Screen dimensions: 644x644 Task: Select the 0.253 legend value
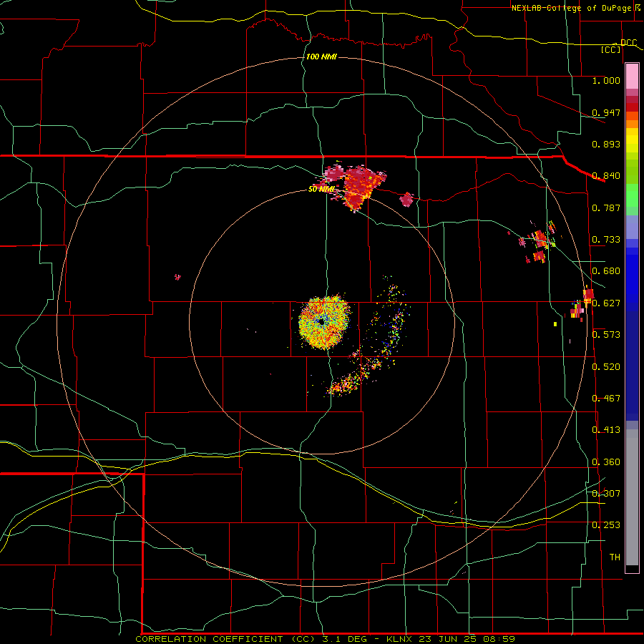(606, 525)
